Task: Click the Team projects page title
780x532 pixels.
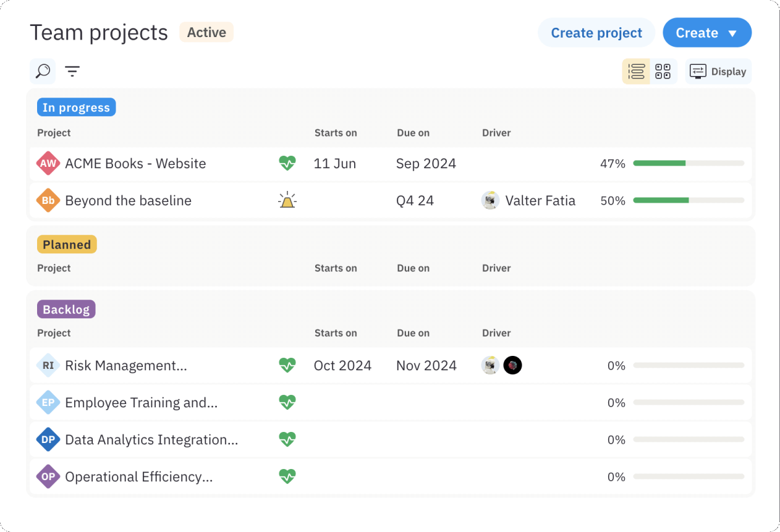Action: [x=99, y=33]
